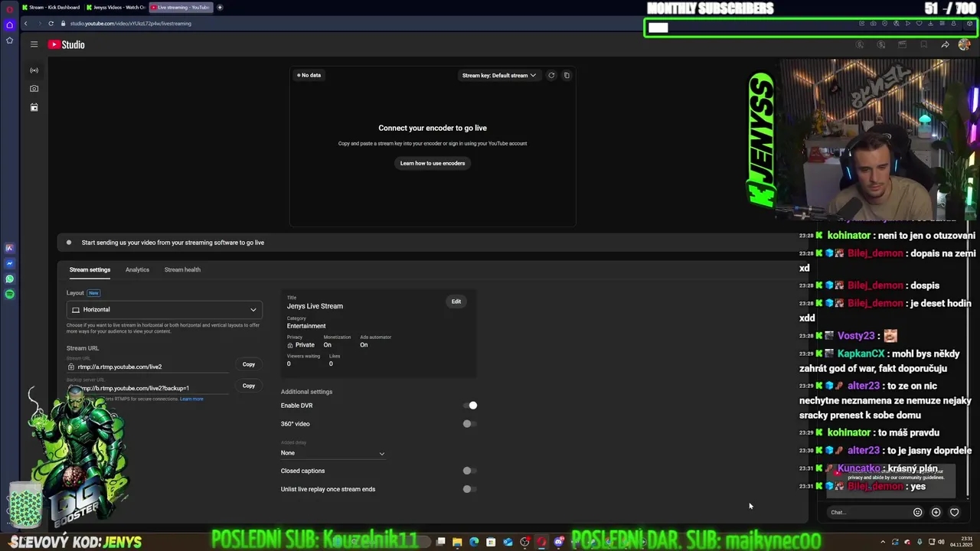Open Messenger in the Opera sidebar
The image size is (980, 551).
9,263
